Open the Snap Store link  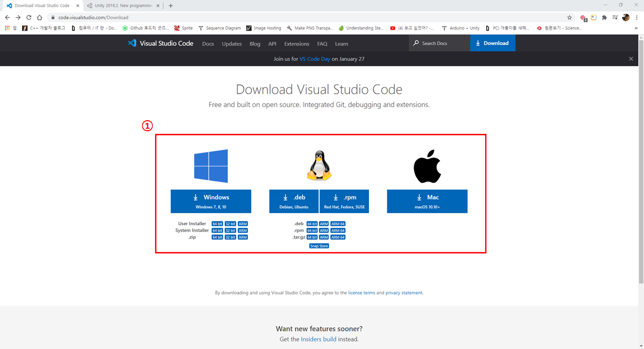click(x=319, y=246)
